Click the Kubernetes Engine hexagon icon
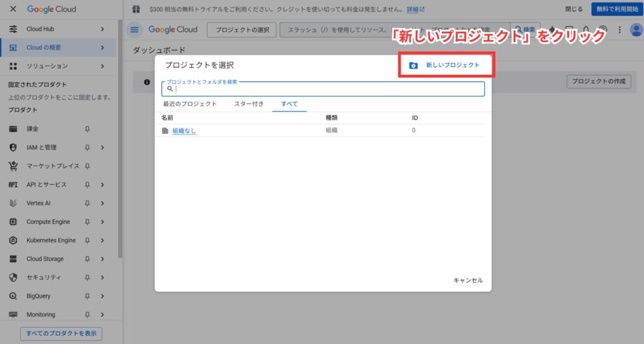644x344 pixels. (13, 240)
